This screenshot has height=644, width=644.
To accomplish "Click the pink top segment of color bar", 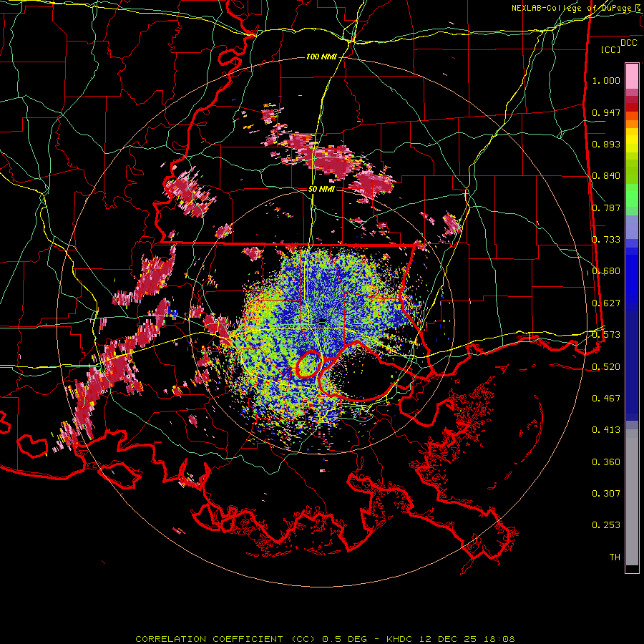I will coord(632,77).
